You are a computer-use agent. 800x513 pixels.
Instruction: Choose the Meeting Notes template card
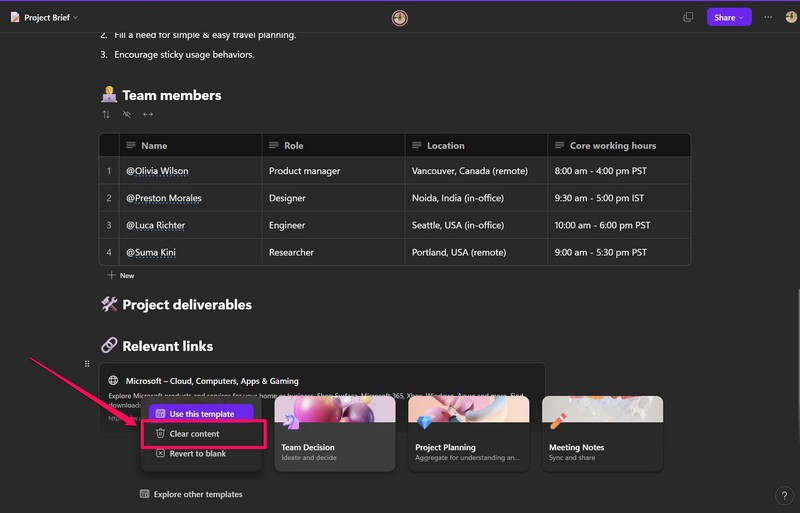pos(602,434)
